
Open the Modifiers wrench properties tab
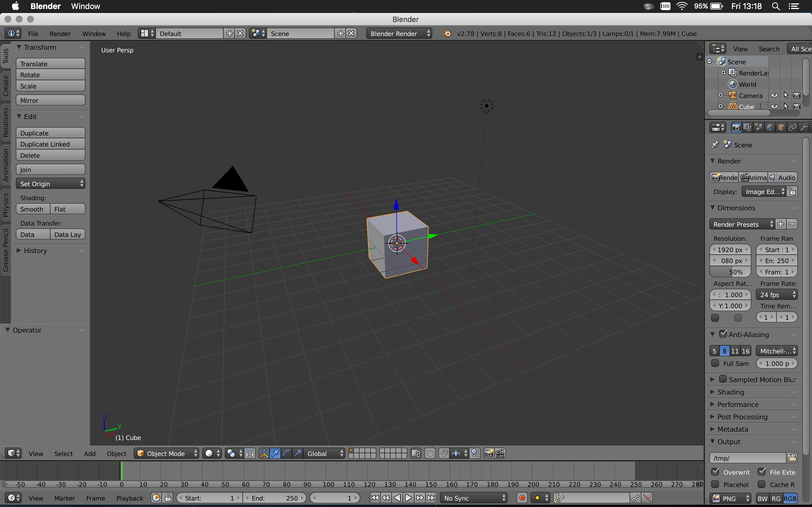click(x=804, y=127)
